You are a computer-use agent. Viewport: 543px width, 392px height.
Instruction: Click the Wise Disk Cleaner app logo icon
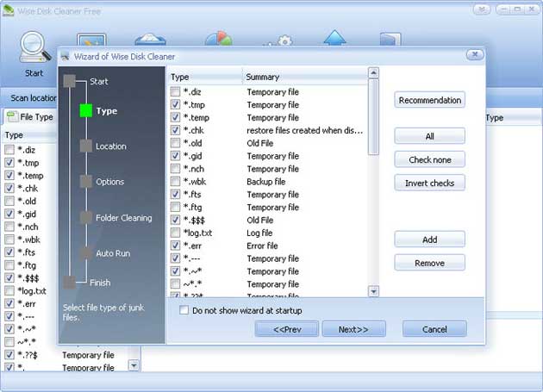9,10
